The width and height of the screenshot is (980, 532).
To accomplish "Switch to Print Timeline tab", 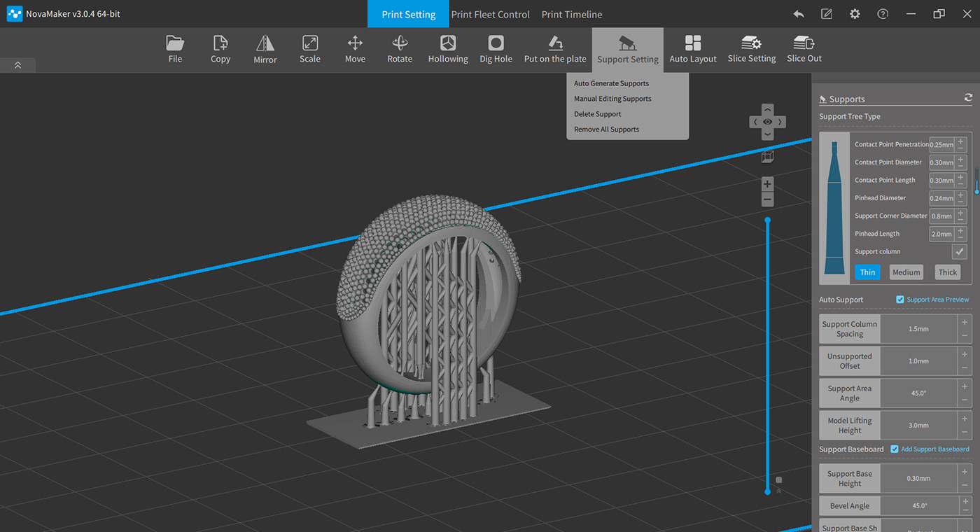I will [572, 14].
